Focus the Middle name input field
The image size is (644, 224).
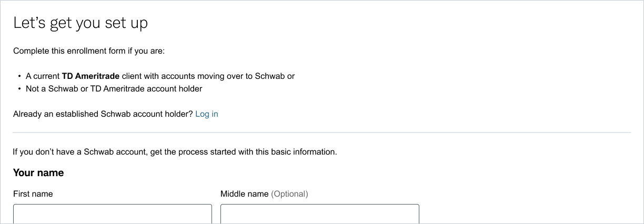(x=319, y=215)
